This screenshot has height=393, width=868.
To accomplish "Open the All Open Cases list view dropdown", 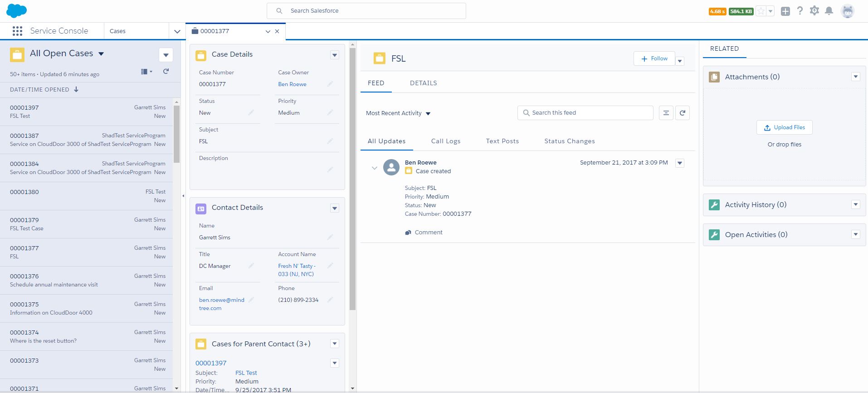I will (x=101, y=54).
